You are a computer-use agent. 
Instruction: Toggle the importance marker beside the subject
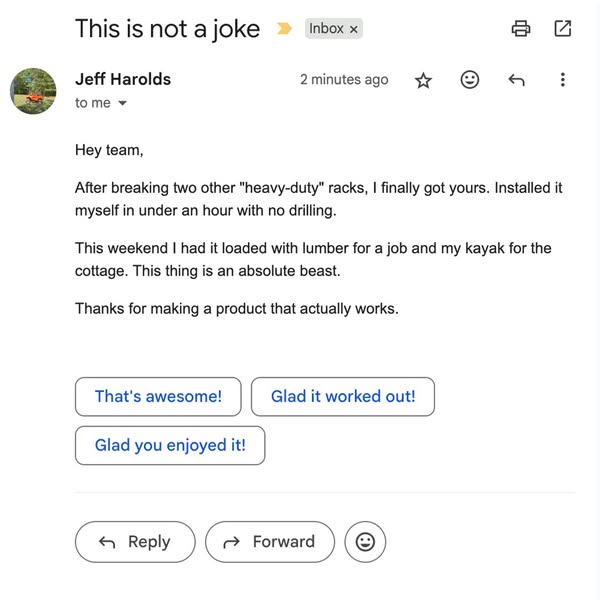[x=284, y=29]
